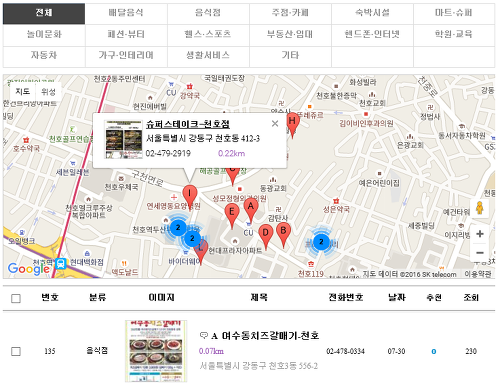
Task: Click the 02-479-2919 phone number in popup
Action: pyautogui.click(x=168, y=153)
